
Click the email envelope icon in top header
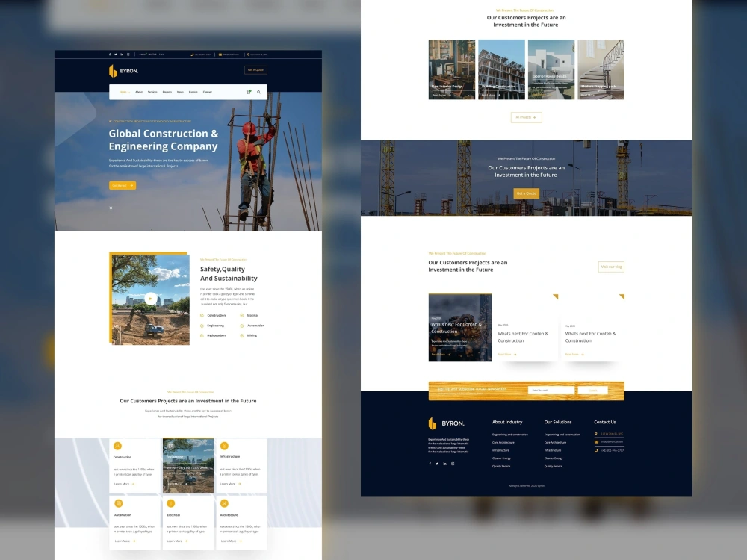[220, 55]
